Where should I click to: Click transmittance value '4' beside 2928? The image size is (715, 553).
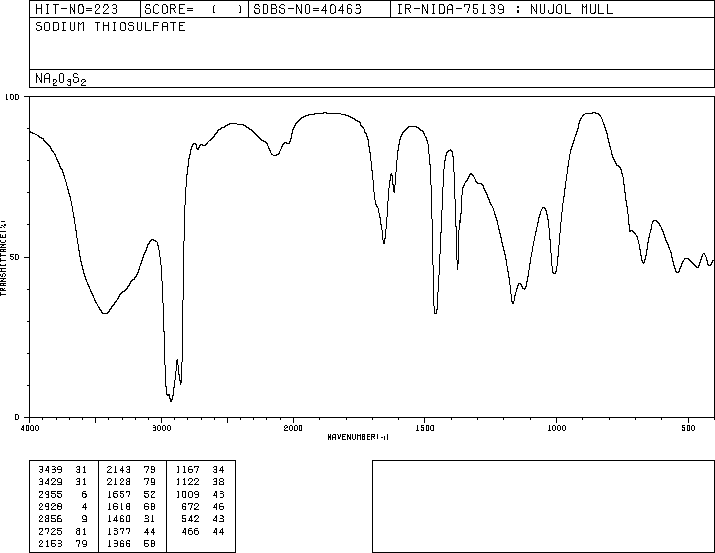click(84, 506)
